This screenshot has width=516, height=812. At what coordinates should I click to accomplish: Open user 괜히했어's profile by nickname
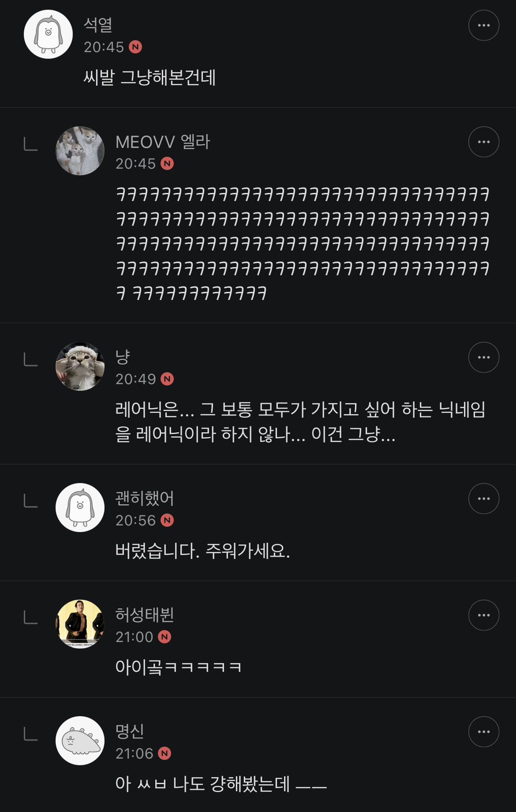(145, 498)
